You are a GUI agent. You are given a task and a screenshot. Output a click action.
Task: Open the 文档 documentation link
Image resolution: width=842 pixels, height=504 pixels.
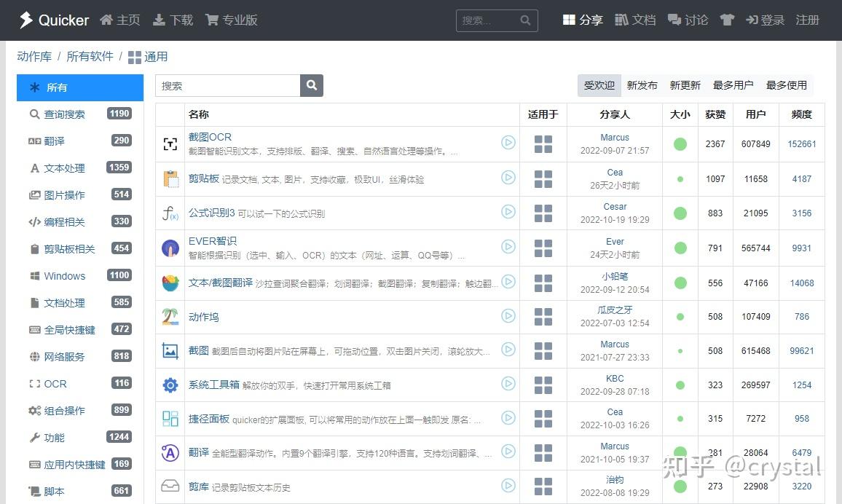point(635,20)
